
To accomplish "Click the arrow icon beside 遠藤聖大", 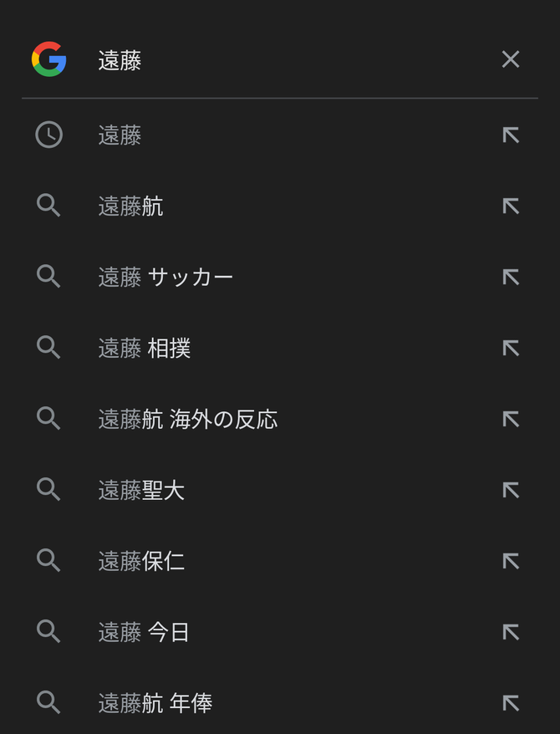I will [510, 491].
